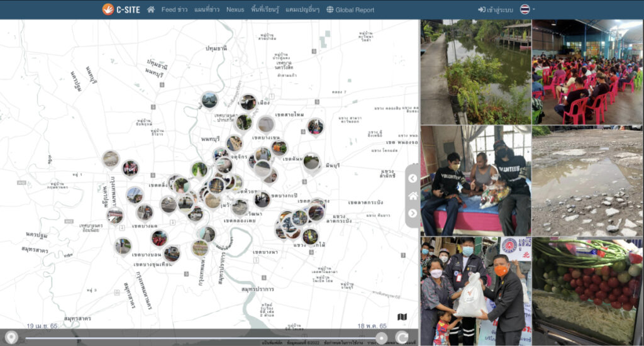Click the photo marker east of เขตสายไหม
The image size is (644, 346).
[316, 127]
